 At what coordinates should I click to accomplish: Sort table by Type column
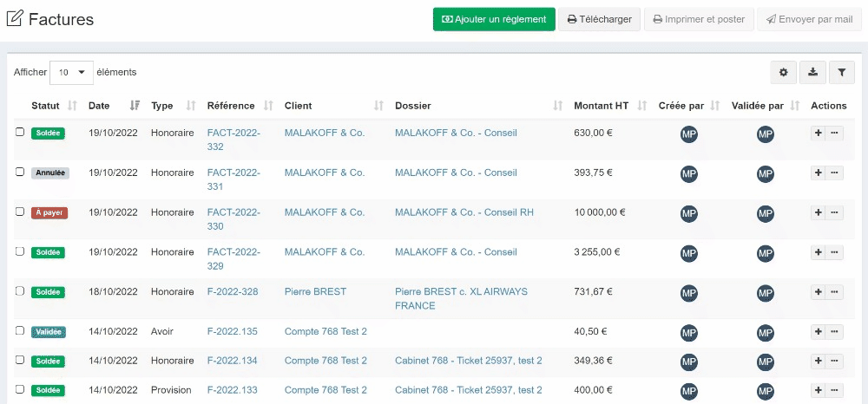(174, 106)
